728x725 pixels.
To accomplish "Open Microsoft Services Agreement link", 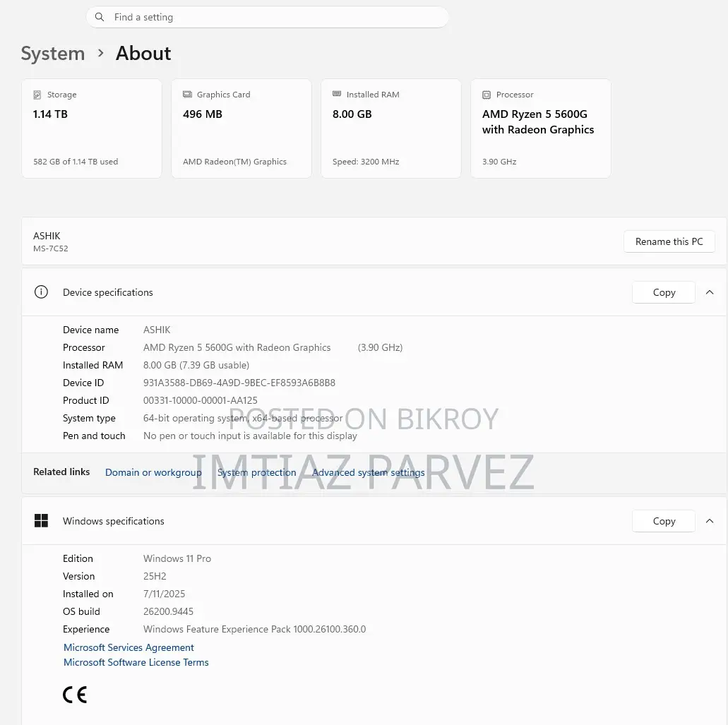I will coord(129,647).
